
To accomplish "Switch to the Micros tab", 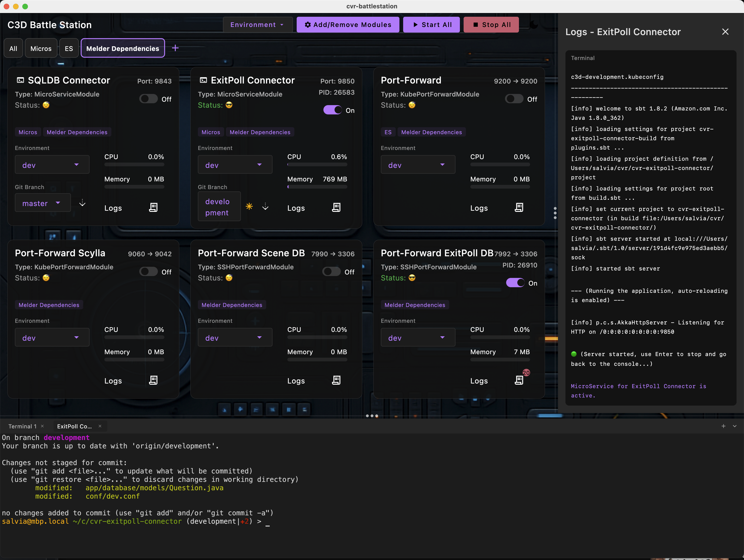I will tap(41, 48).
